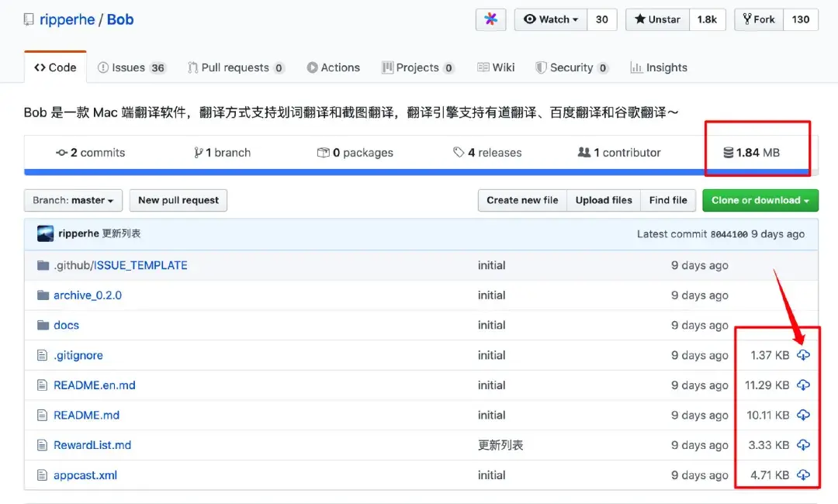Expand the Watch options dropdown arrow
838x504 pixels.
click(x=575, y=20)
